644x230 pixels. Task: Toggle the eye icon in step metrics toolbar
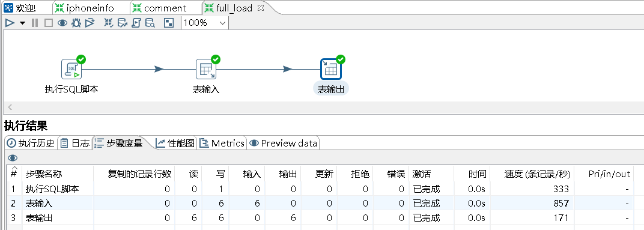coord(13,158)
